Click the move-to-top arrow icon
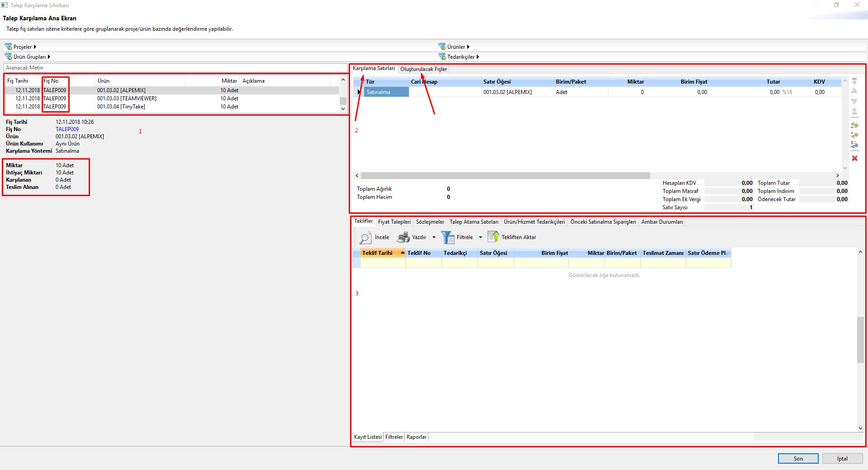 854,81
